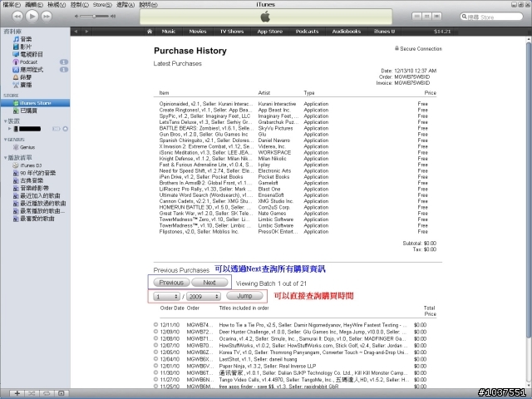Switch to grid view button
The width and height of the screenshot is (532, 399).
click(426, 16)
